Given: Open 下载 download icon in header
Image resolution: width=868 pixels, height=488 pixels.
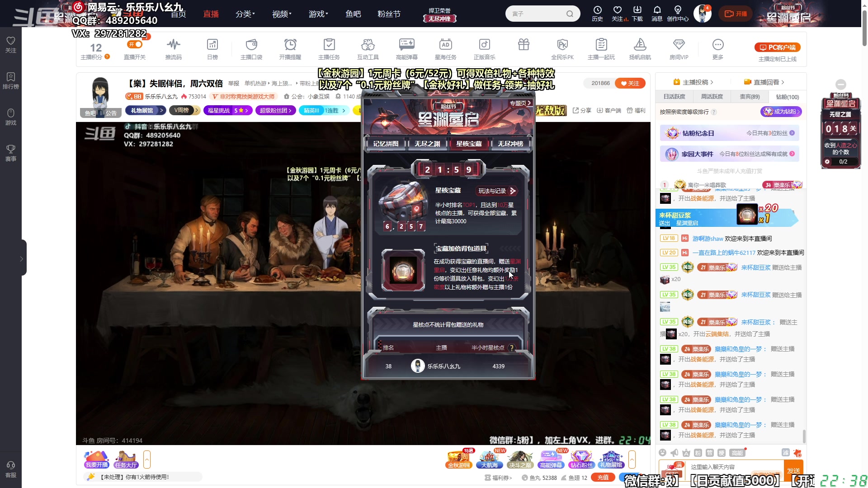Looking at the screenshot, I should (637, 14).
